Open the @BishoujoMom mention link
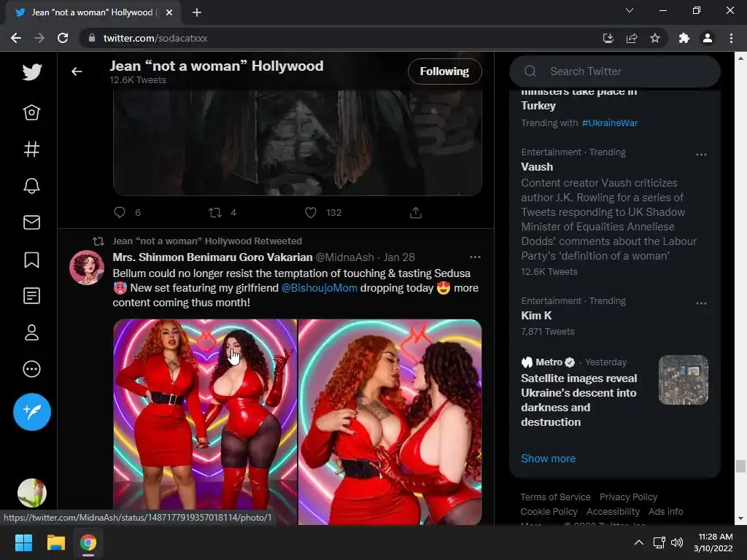 click(320, 288)
